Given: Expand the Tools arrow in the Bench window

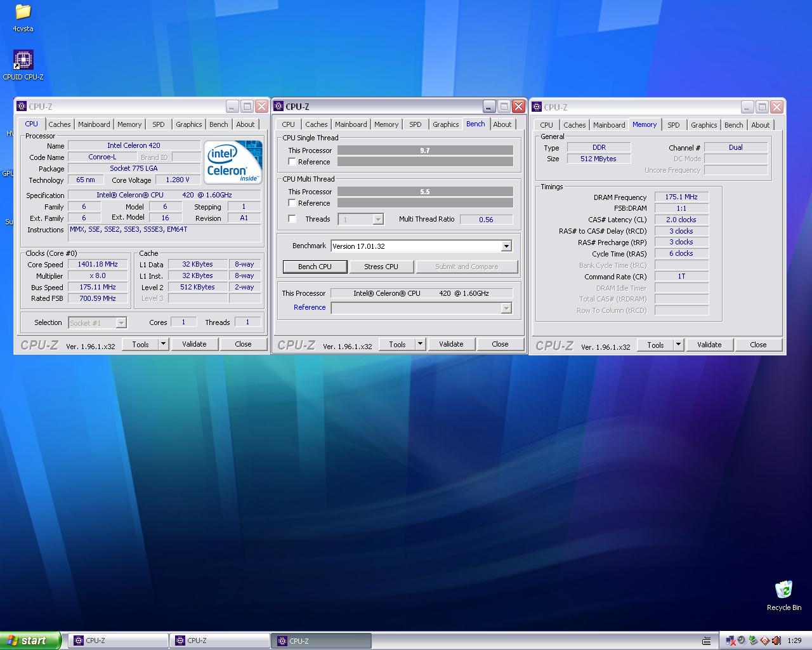Looking at the screenshot, I should (420, 344).
